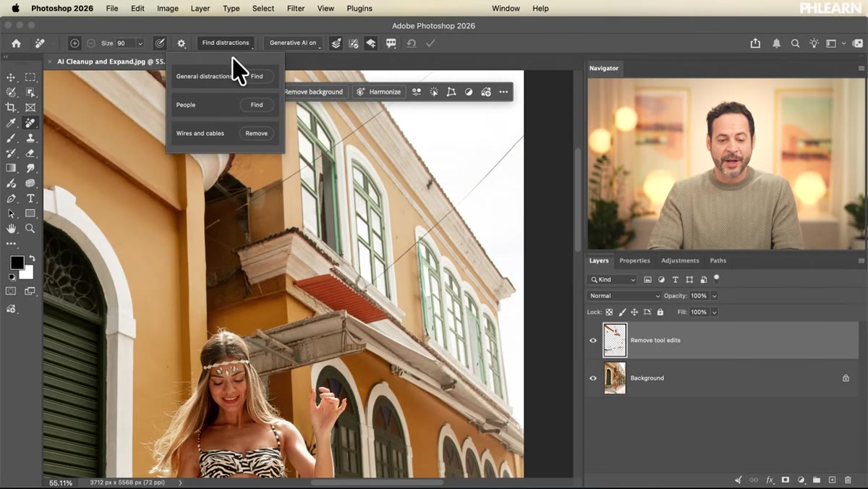
Task: Expand the Find distractions dropdown
Action: pyautogui.click(x=226, y=43)
